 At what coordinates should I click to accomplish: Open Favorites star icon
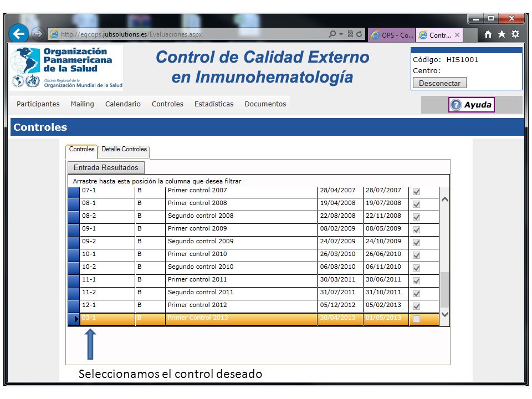point(502,34)
